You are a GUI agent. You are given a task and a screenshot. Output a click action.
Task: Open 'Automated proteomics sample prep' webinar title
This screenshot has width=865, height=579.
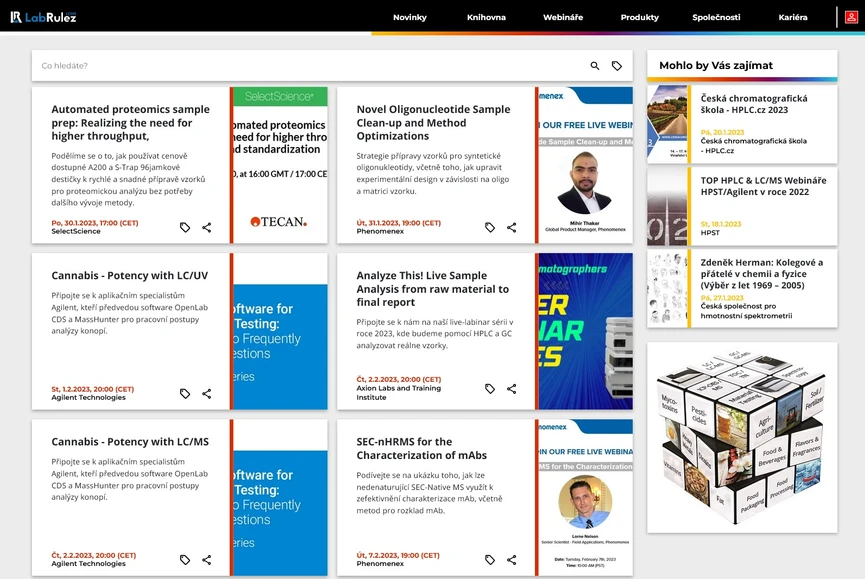(130, 122)
